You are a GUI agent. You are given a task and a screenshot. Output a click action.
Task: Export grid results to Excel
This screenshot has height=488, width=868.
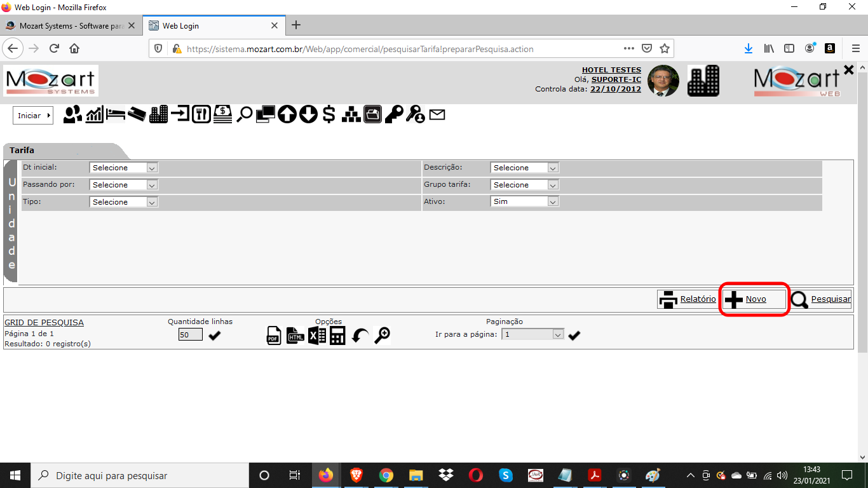tap(317, 335)
